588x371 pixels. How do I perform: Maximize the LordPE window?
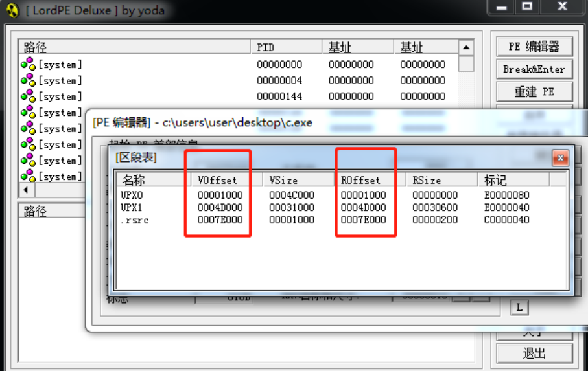pos(527,6)
